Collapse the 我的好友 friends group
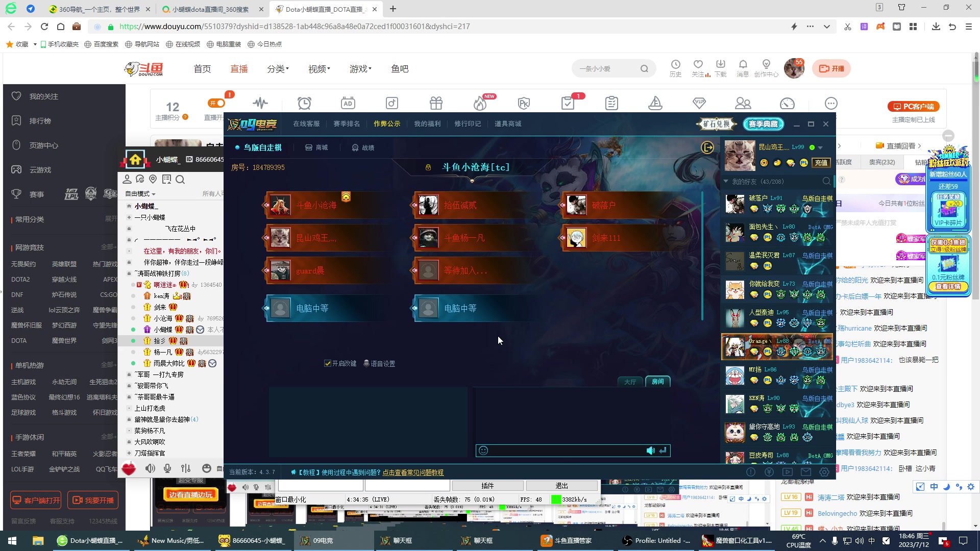The width and height of the screenshot is (980, 551). click(x=726, y=181)
